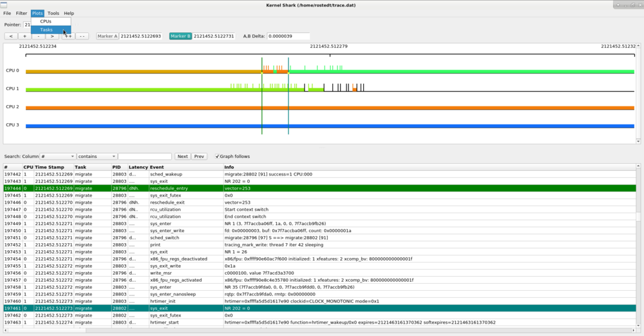This screenshot has height=336, width=644.
Task: Select row 197463 hrtimer_start event
Action: click(319, 322)
